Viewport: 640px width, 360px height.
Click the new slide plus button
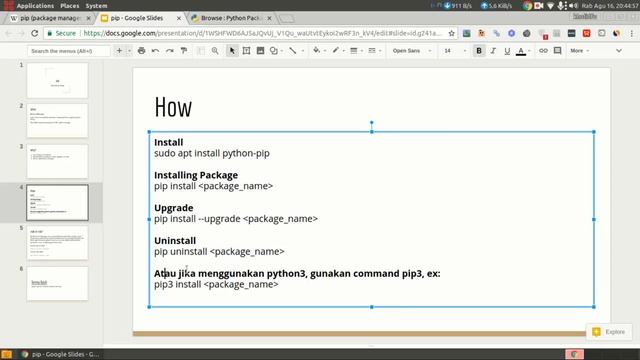click(x=119, y=51)
